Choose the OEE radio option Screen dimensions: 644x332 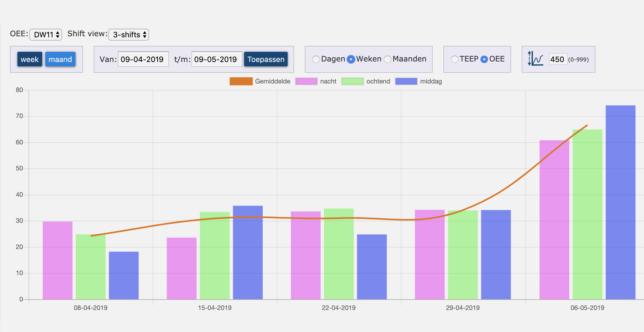click(484, 59)
